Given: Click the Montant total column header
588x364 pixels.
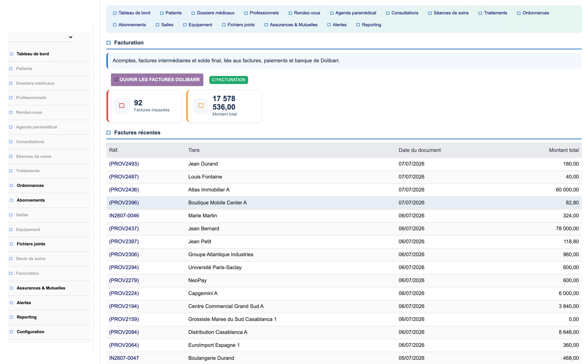Looking at the screenshot, I should point(564,150).
